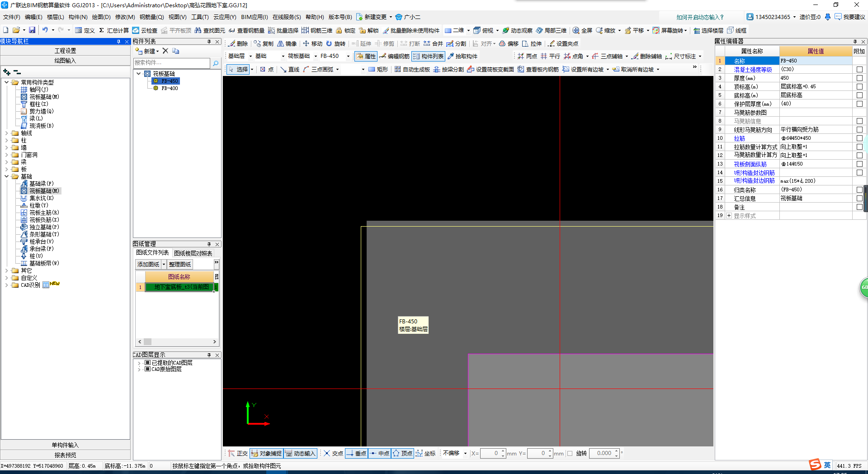Click the 添加图纸 button
This screenshot has width=868, height=474.
tap(148, 265)
